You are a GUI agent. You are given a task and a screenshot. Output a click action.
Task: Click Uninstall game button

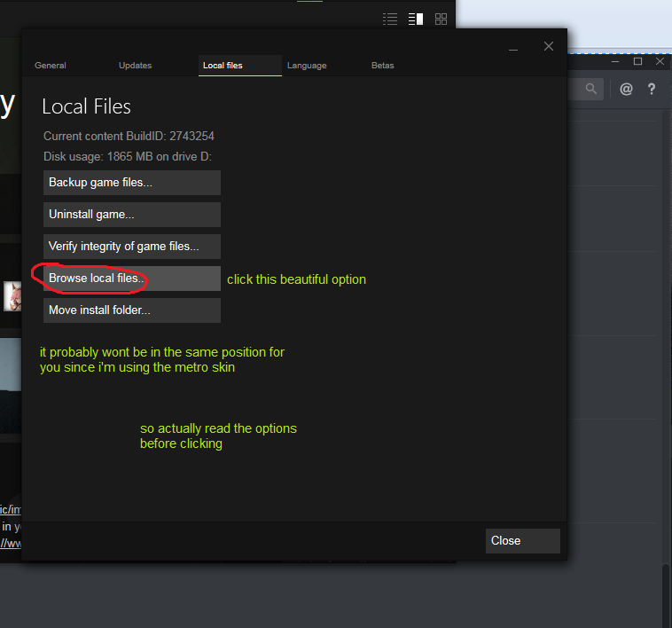pyautogui.click(x=132, y=215)
